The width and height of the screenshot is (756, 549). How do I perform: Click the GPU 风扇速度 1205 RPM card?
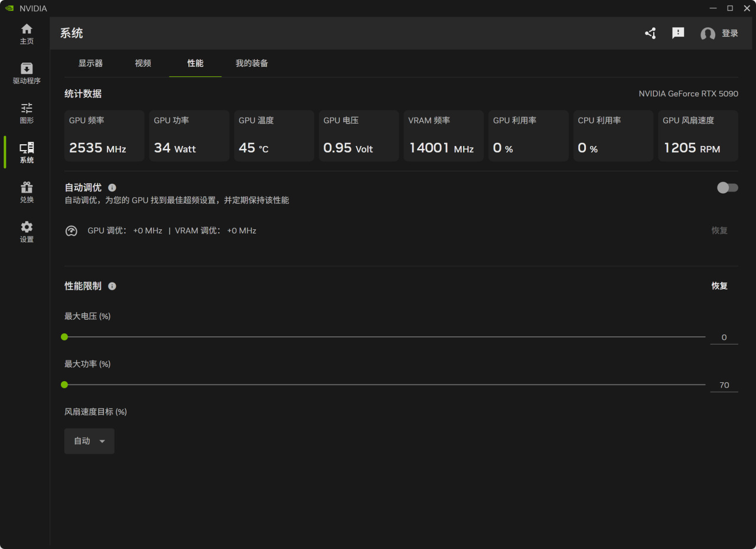(x=698, y=136)
